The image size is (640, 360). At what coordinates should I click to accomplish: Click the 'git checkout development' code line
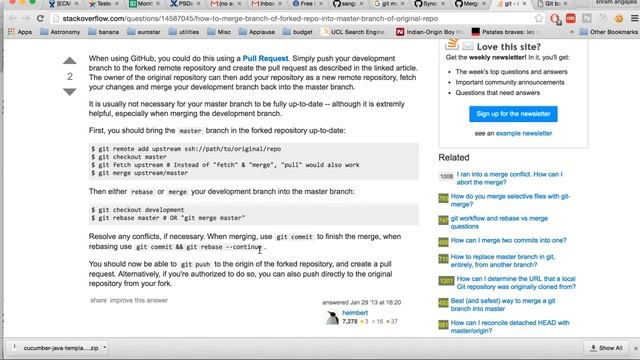[138, 210]
